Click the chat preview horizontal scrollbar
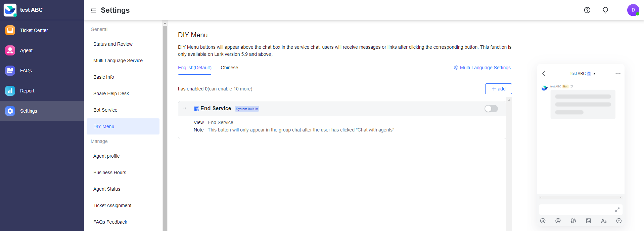 [581, 198]
